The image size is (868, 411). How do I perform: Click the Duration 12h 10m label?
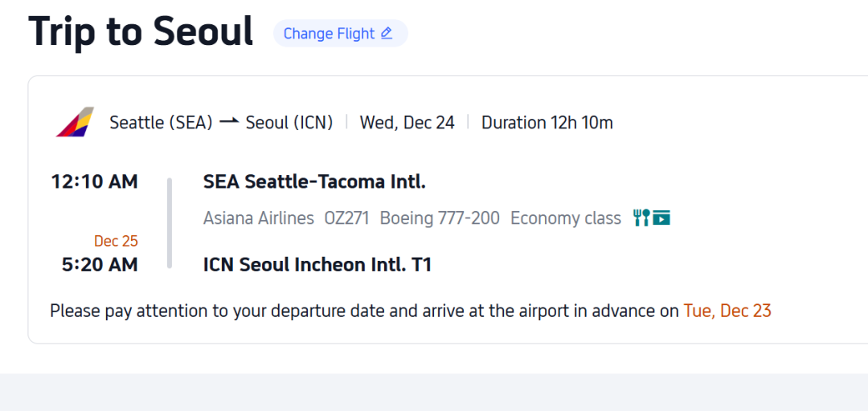click(547, 123)
